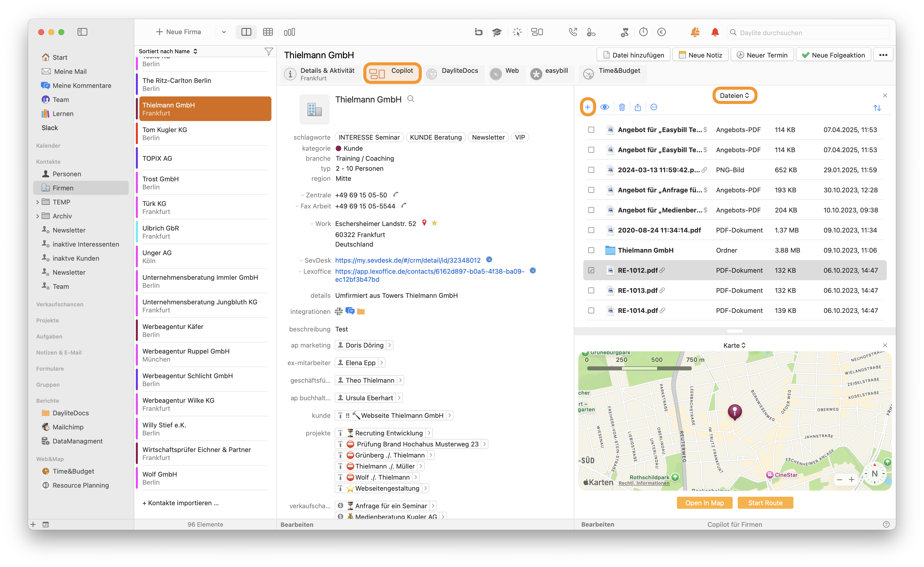
Task: Click the trash icon in the Dateien panel
Action: pyautogui.click(x=622, y=107)
